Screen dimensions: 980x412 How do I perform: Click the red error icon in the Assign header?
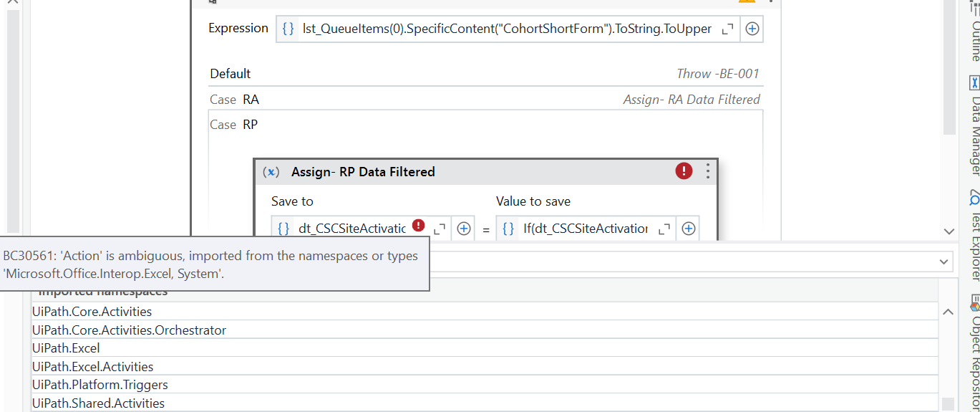684,171
